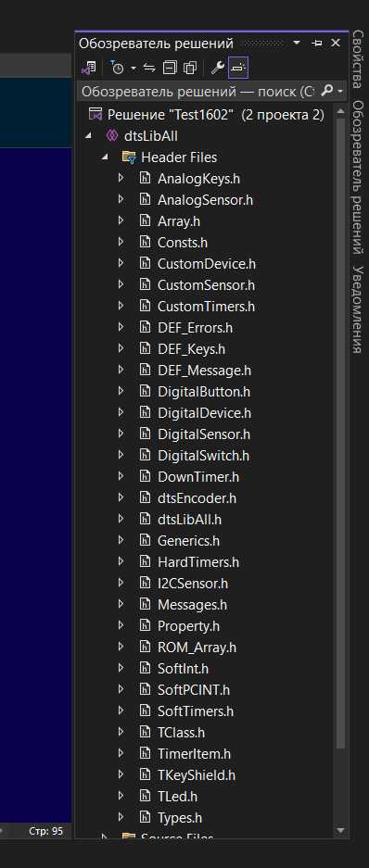The height and width of the screenshot is (868, 369).
Task: Open the pending changes filter icon
Action: point(118,69)
